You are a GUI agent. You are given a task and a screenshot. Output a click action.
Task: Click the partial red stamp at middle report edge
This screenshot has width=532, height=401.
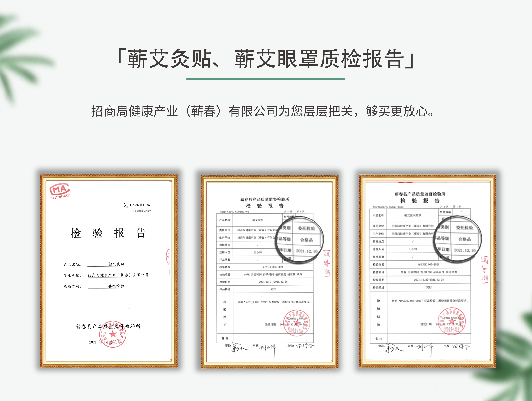click(327, 263)
